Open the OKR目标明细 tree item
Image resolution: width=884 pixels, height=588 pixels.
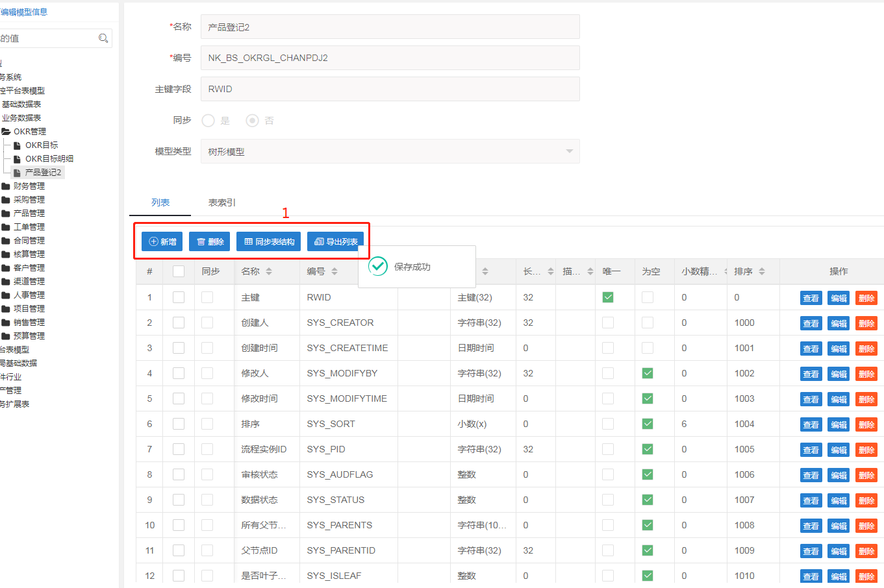coord(49,158)
